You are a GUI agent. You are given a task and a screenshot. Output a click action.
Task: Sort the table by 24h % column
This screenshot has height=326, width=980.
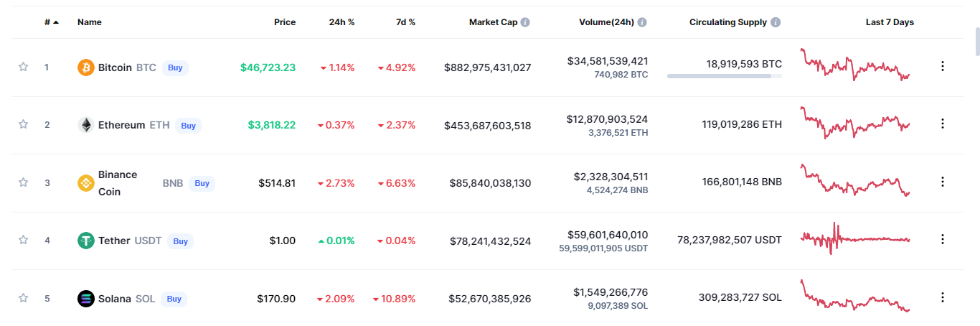[341, 22]
